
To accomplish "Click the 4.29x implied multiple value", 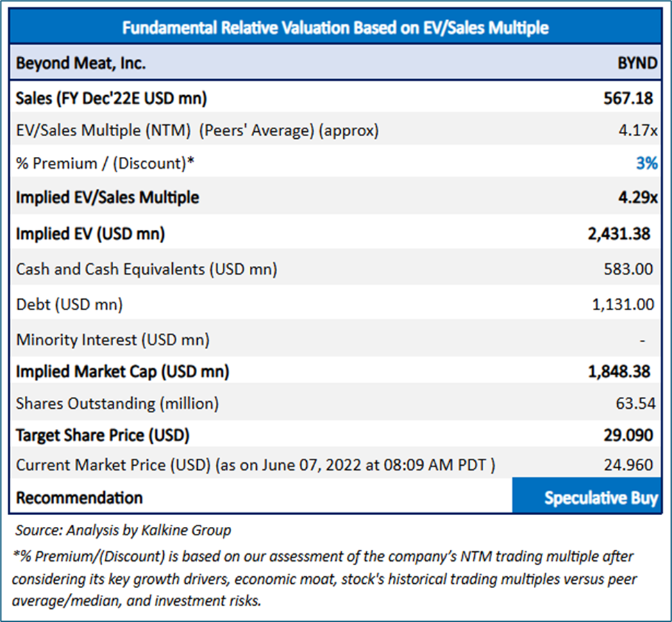I will (638, 198).
